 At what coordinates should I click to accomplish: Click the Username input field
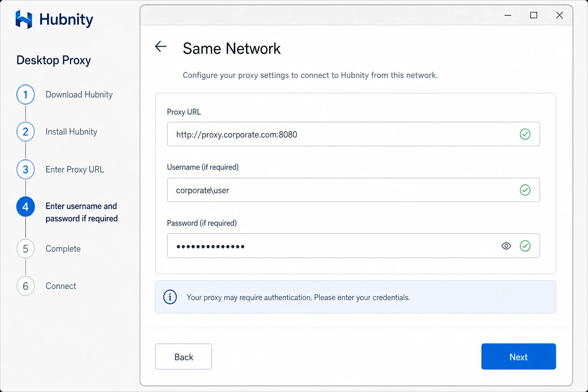tap(353, 190)
